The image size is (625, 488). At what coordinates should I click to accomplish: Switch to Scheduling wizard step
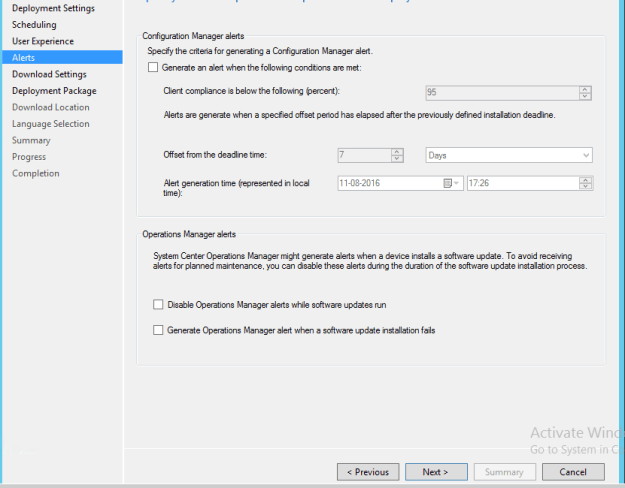[x=34, y=25]
